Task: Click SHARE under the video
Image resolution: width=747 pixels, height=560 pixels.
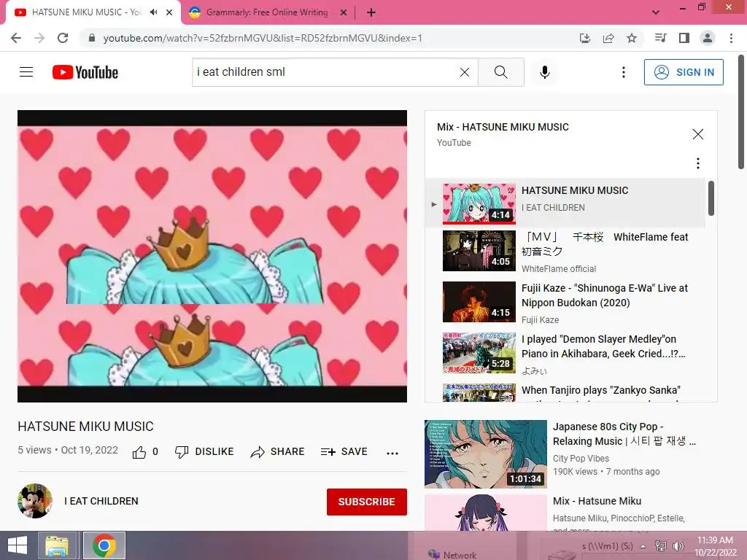Action: click(278, 452)
